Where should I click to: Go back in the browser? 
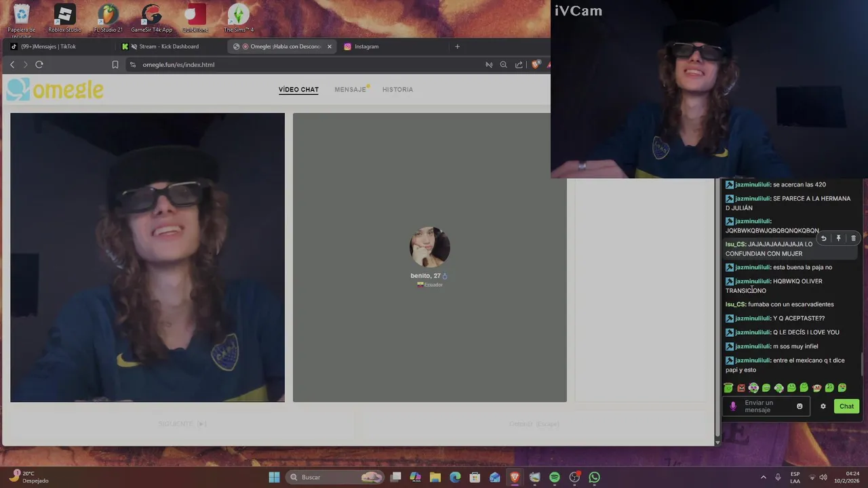(12, 64)
